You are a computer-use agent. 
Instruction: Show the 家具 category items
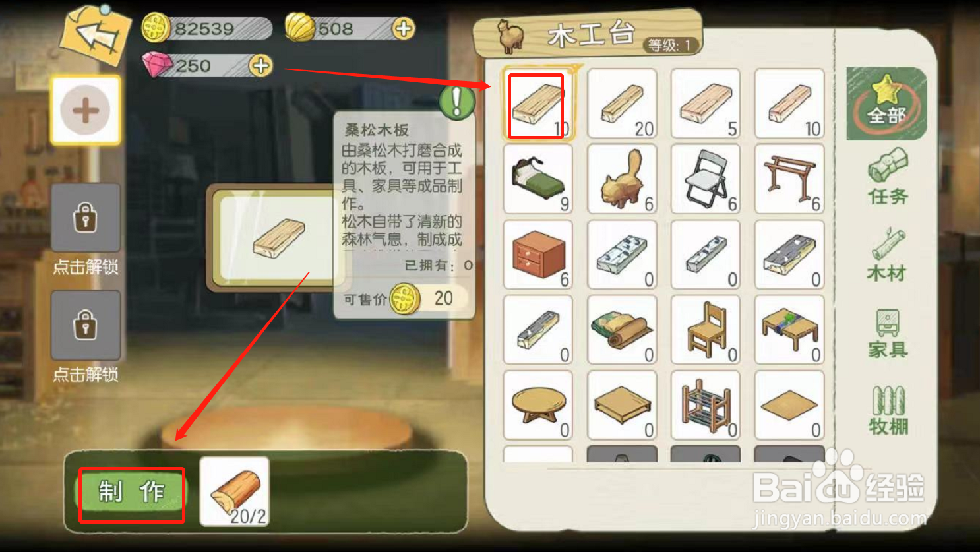pos(888,334)
